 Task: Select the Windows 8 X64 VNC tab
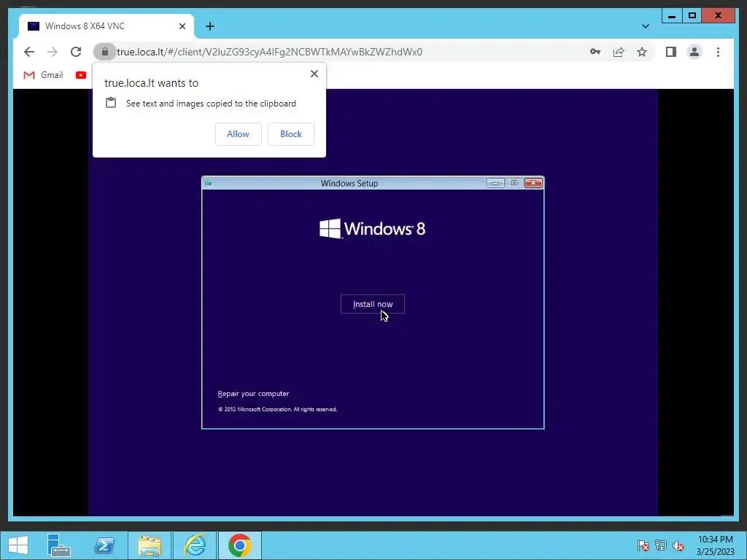107,26
